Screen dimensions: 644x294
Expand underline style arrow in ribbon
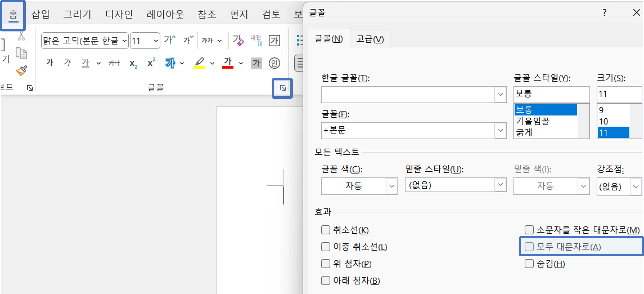pyautogui.click(x=98, y=63)
